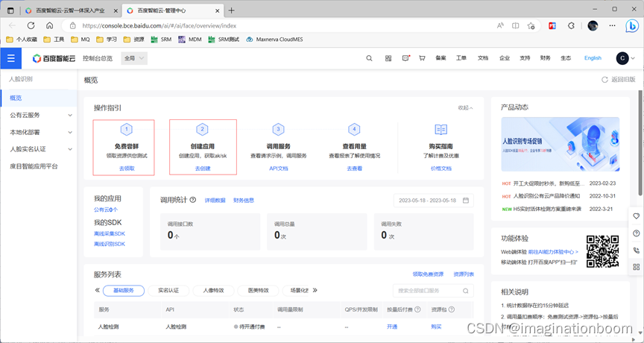644x343 pixels.
Task: Click the 去查看 link
Action: pyautogui.click(x=355, y=169)
